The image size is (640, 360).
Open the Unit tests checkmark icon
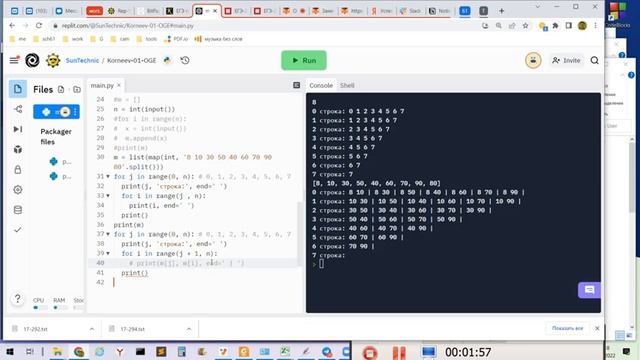pos(18,230)
